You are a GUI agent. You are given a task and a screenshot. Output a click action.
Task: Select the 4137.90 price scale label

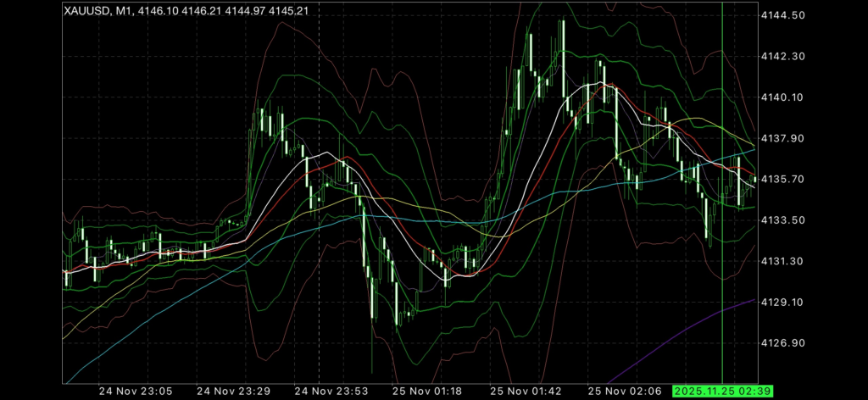(x=783, y=138)
